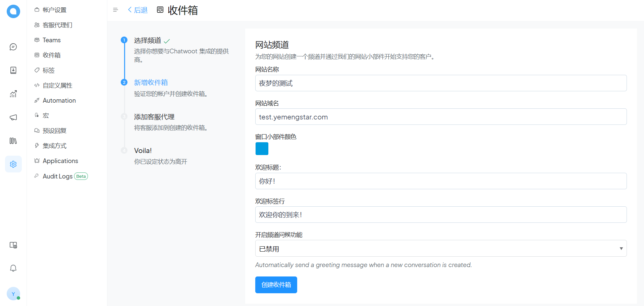Open the Applications menu item
The image size is (644, 306).
coord(60,161)
